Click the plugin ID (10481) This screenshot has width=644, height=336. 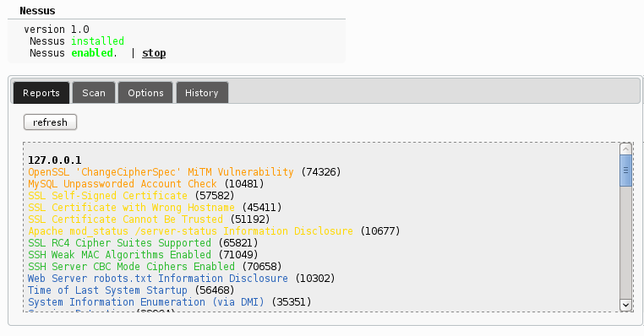pos(244,184)
